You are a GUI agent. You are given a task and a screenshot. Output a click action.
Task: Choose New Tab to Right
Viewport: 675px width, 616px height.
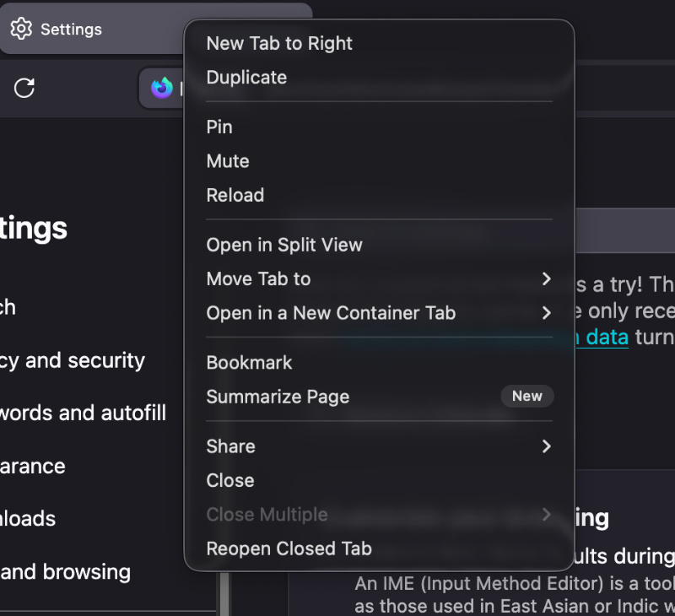coord(379,44)
